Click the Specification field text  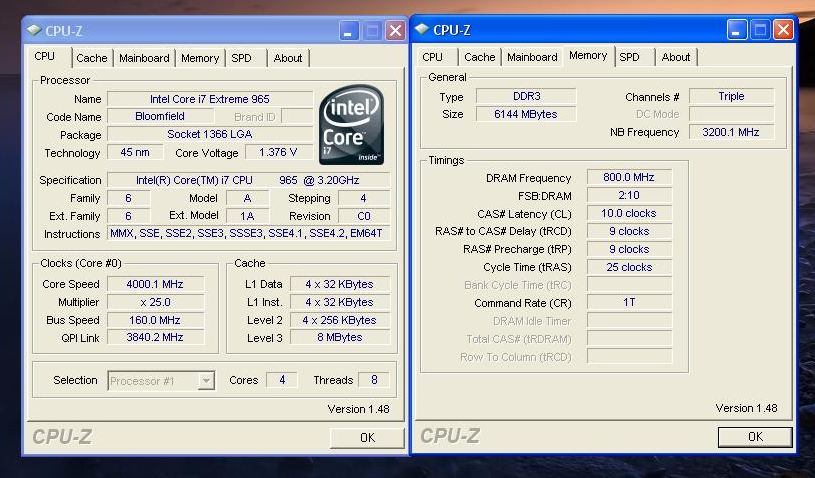point(248,180)
